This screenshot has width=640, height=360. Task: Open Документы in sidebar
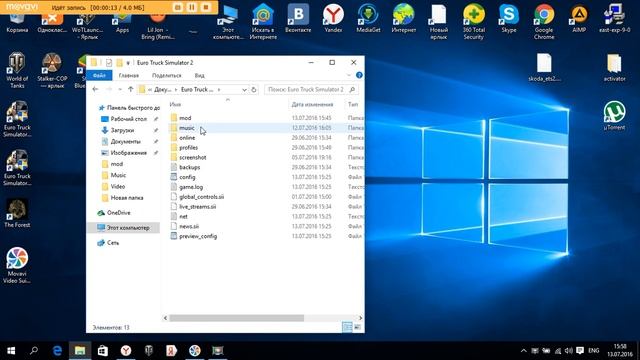click(125, 142)
